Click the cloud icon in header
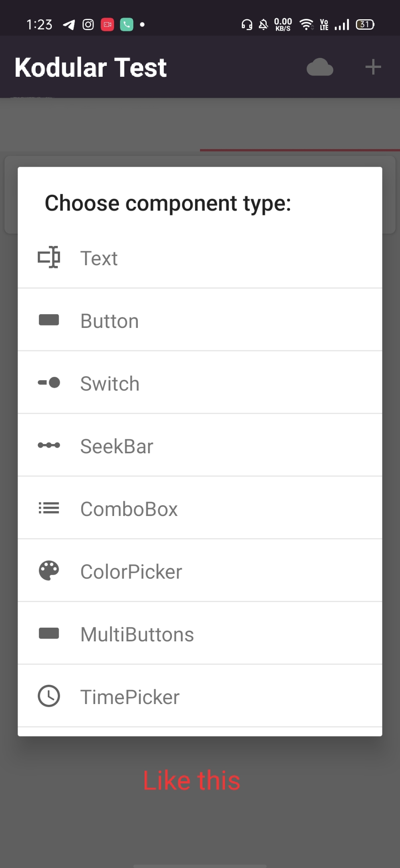 tap(320, 67)
